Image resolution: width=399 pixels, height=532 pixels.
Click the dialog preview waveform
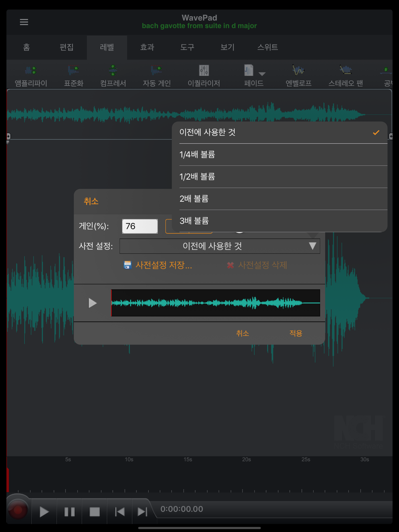[216, 303]
